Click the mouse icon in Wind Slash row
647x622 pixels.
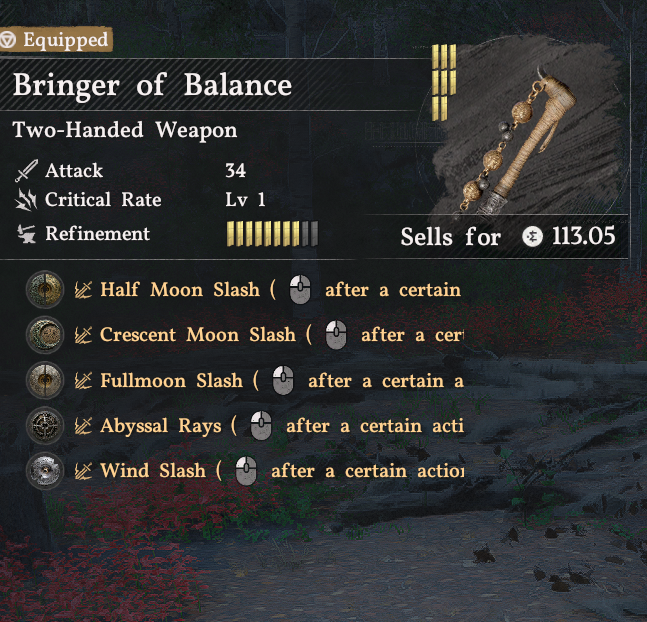[x=246, y=471]
